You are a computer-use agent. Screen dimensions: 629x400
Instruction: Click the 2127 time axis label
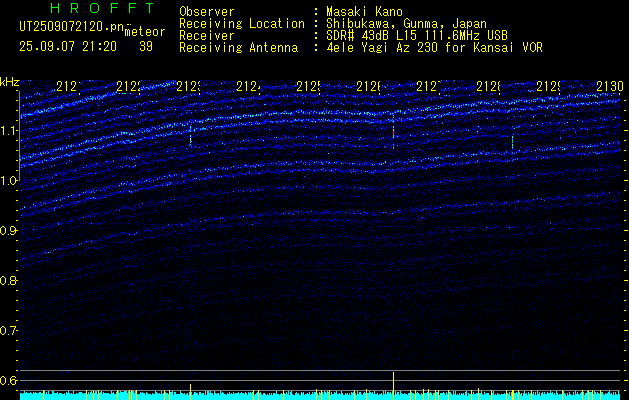pyautogui.click(x=428, y=86)
